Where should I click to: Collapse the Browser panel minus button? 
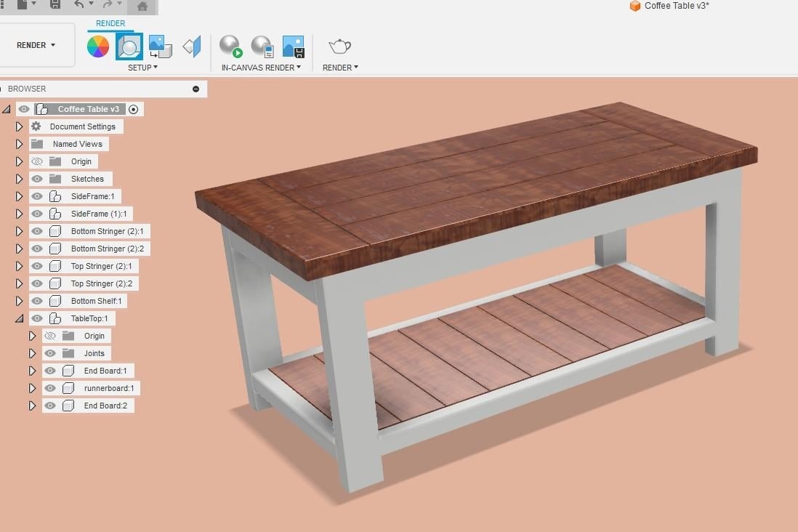point(196,89)
